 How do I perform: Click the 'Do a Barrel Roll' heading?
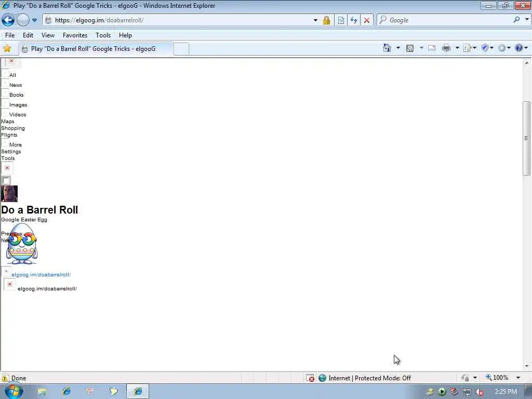point(39,210)
